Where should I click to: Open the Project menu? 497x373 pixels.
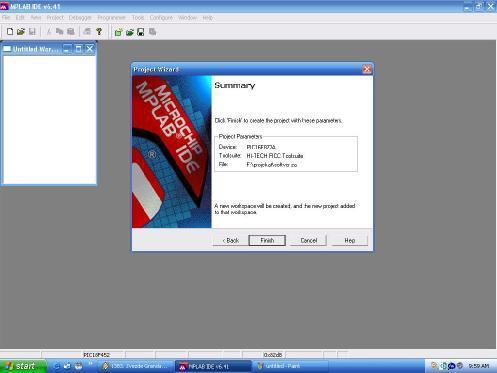[x=55, y=18]
